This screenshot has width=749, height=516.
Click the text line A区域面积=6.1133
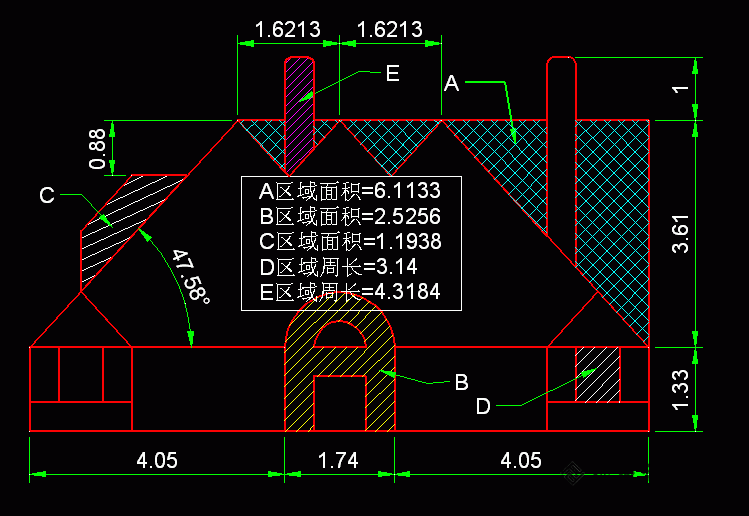click(350, 191)
